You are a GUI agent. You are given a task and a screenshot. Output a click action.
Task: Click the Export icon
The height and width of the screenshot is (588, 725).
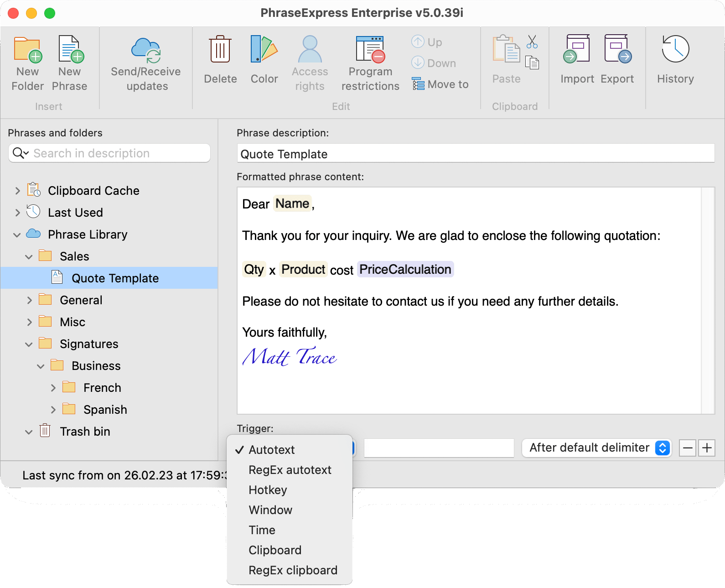click(x=618, y=49)
